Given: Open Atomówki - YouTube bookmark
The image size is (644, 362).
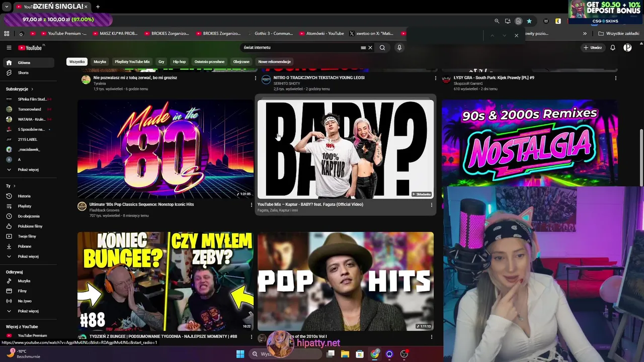Looking at the screenshot, I should click(x=321, y=34).
